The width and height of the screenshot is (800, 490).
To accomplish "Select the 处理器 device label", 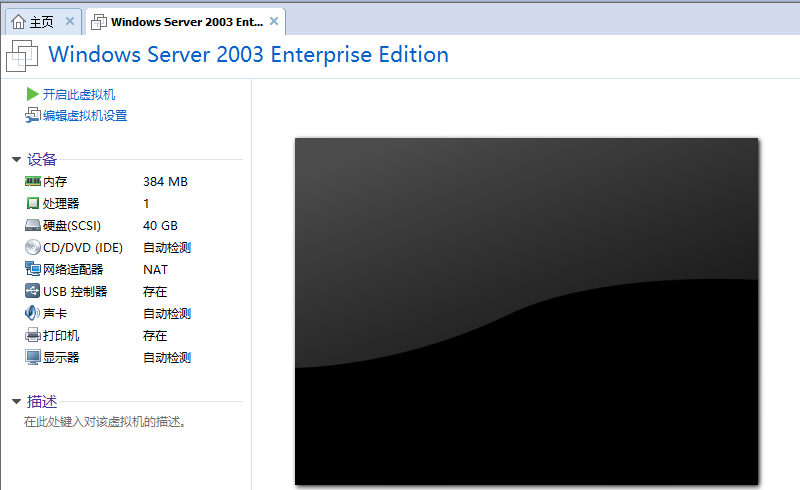I will [61, 204].
